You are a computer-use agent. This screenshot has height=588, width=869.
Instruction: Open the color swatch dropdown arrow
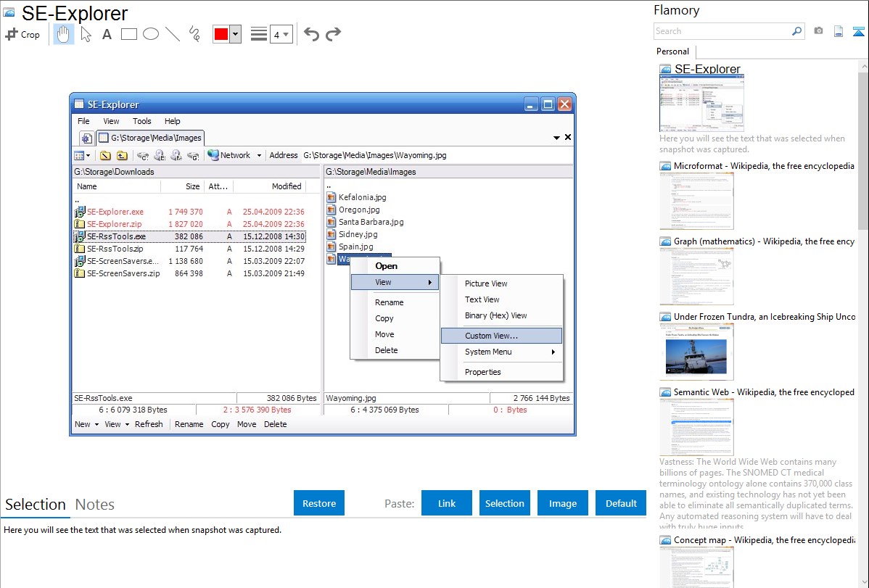point(236,34)
